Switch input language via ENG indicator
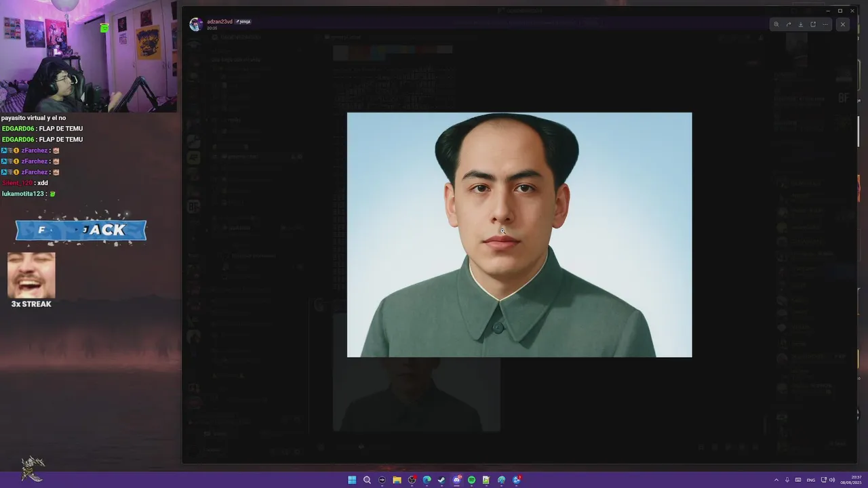The image size is (868, 488). [x=810, y=480]
